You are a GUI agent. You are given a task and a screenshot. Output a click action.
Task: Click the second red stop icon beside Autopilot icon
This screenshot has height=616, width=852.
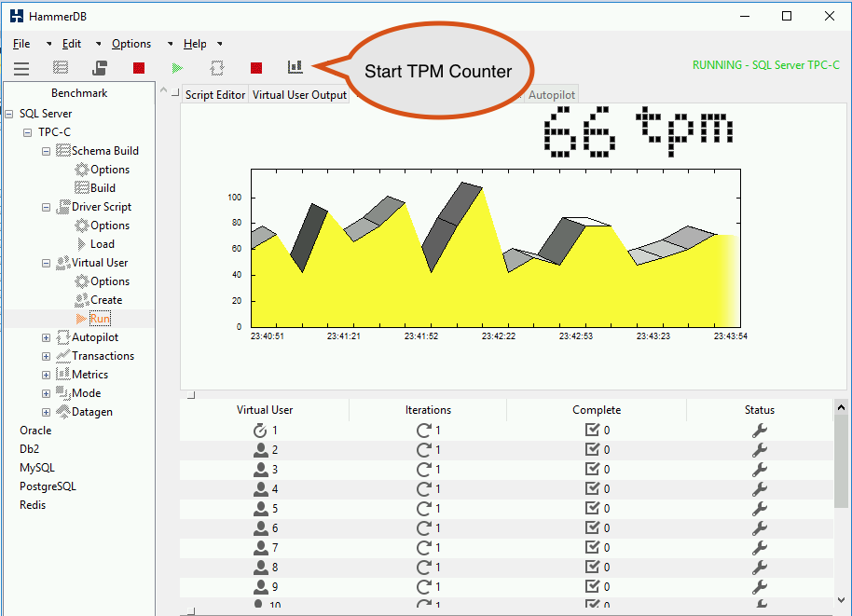(x=256, y=68)
